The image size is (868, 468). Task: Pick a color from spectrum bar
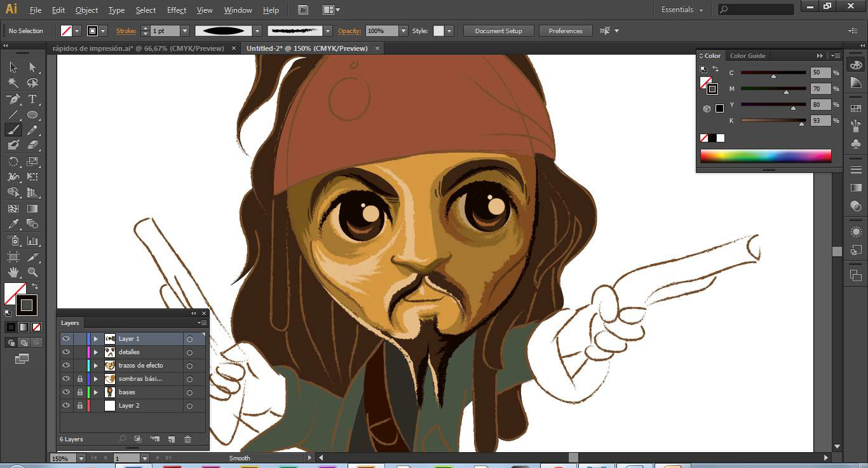click(x=766, y=156)
